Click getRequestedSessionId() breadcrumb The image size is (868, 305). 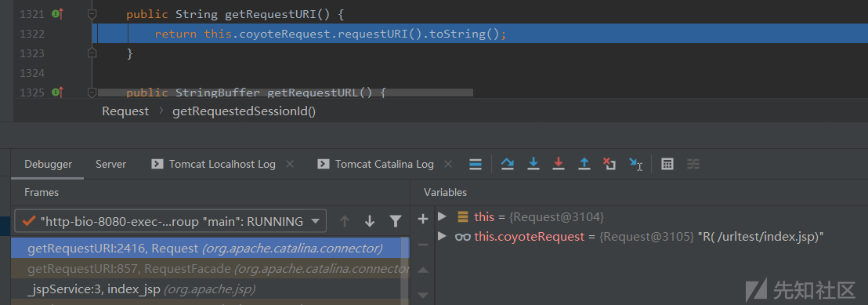(x=244, y=111)
